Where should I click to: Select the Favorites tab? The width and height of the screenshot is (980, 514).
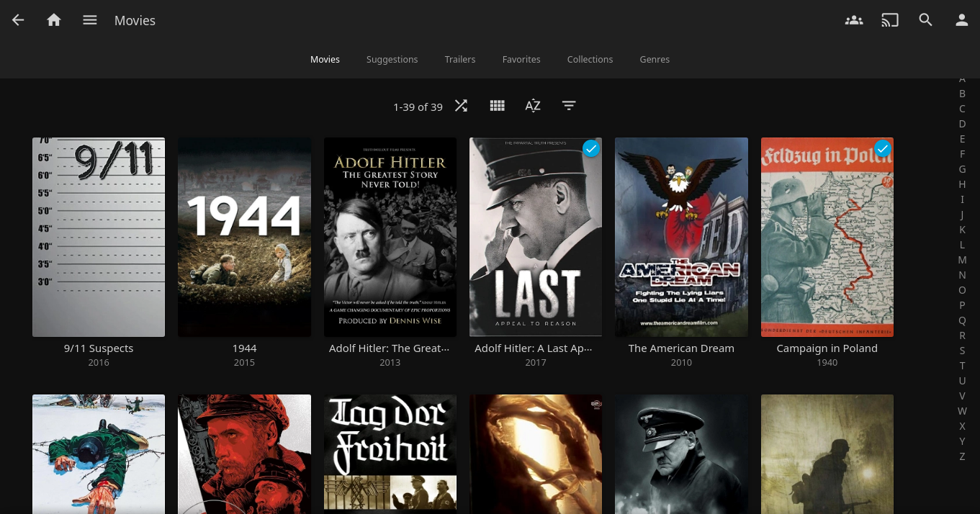point(521,59)
